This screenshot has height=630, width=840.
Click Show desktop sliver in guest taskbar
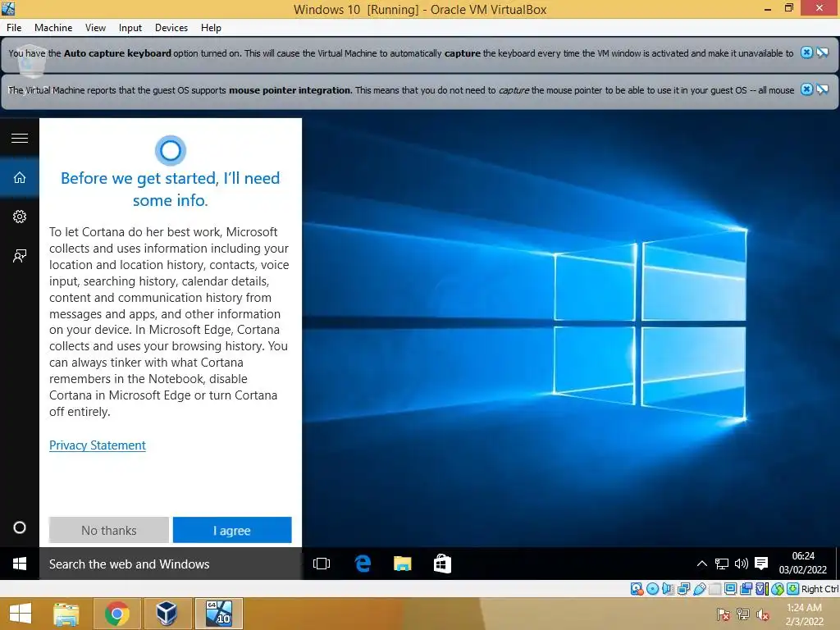(x=838, y=564)
